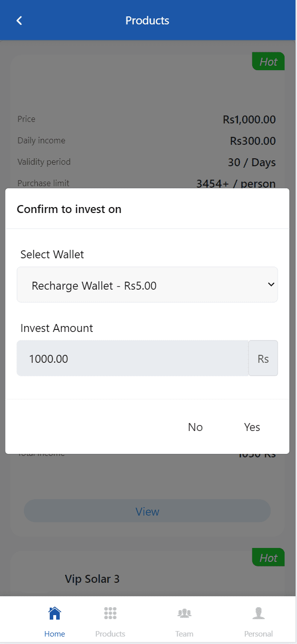Click the Rs currency suffix box
Screen dimensions: 297x644
(x=263, y=358)
